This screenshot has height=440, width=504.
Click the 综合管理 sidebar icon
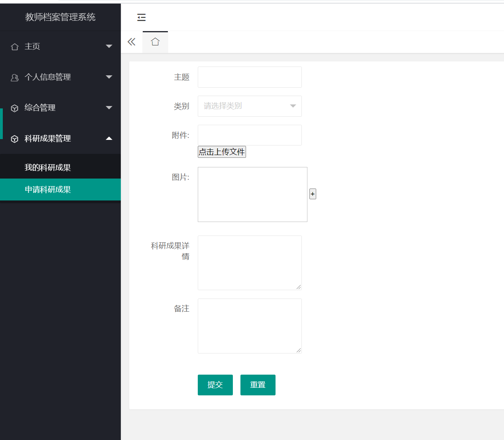click(15, 108)
